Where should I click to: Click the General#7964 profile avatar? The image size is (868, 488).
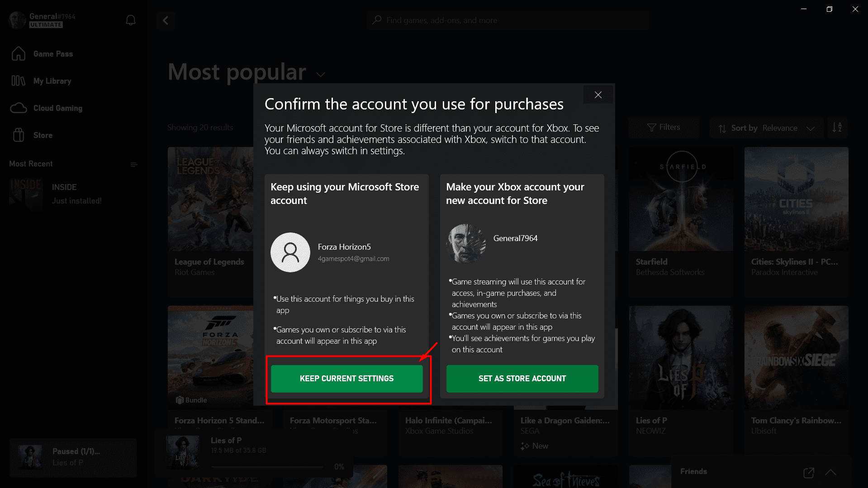pos(17,20)
